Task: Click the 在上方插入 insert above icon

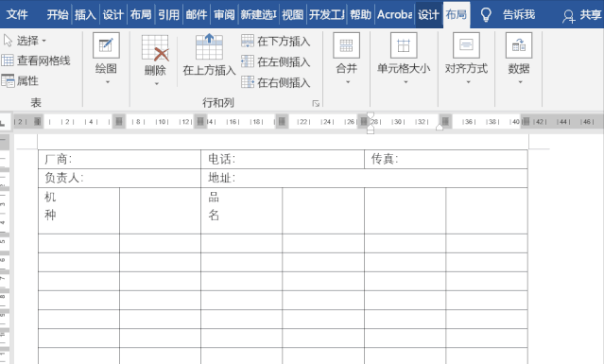Action: pos(209,46)
